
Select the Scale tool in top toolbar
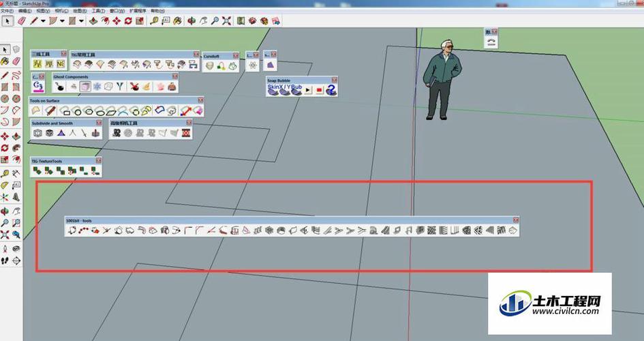tap(140, 20)
